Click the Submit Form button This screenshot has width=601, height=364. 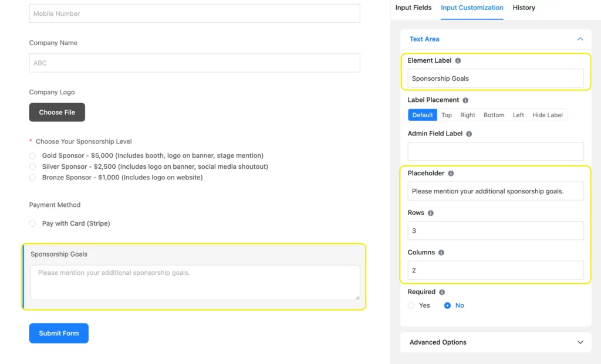59,333
